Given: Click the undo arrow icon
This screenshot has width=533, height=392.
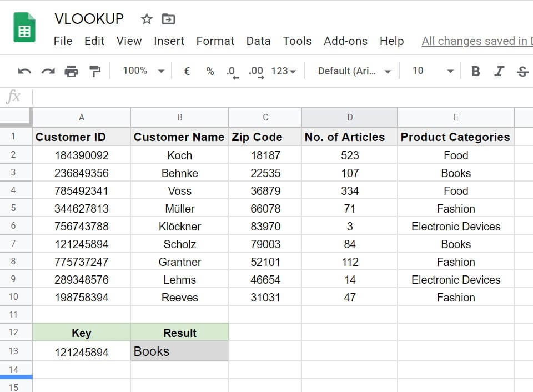Looking at the screenshot, I should tap(24, 71).
